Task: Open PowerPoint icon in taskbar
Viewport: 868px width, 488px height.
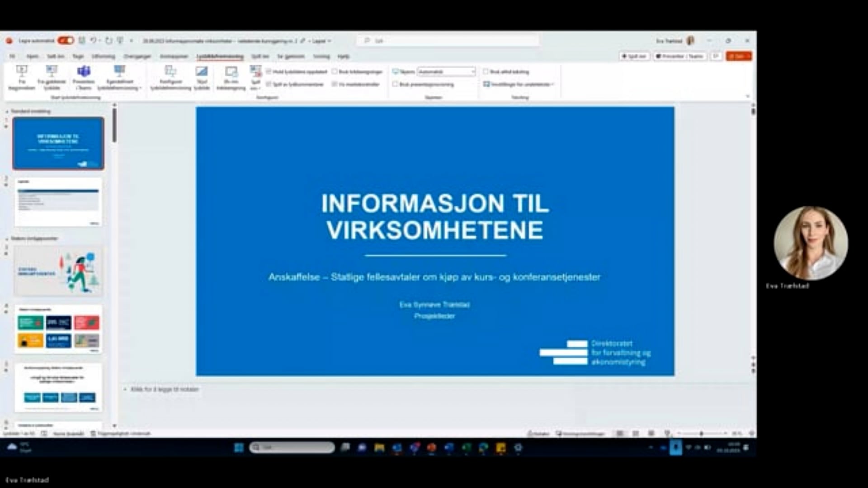Action: tap(432, 447)
